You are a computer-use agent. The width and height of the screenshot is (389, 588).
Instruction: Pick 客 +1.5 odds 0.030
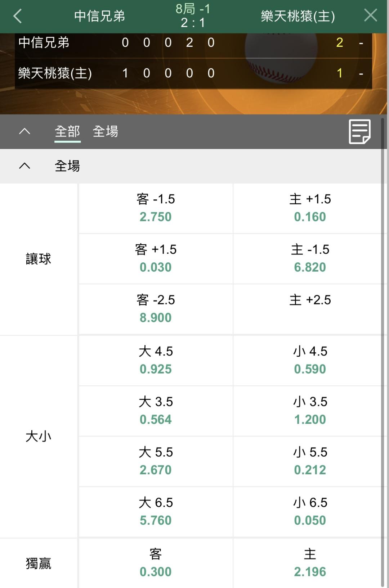[x=156, y=259]
